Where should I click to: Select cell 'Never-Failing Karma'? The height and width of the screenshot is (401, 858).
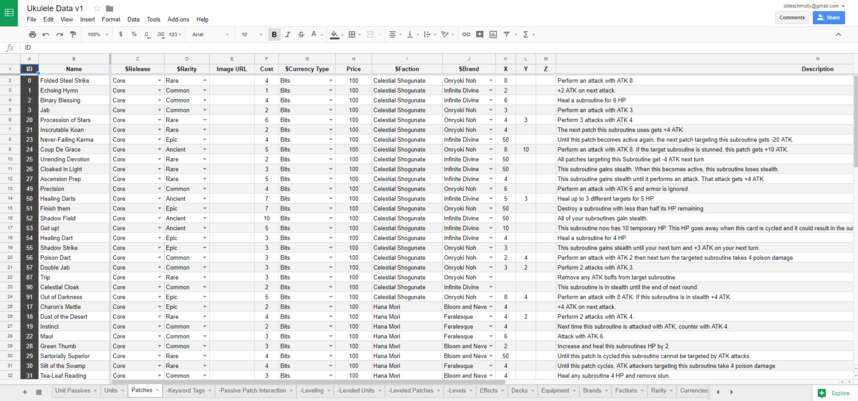(74, 140)
